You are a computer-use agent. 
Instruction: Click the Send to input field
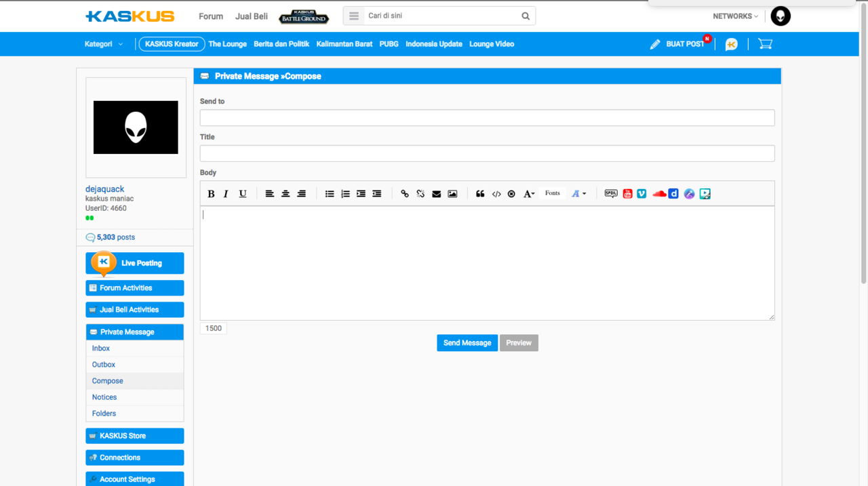[487, 118]
